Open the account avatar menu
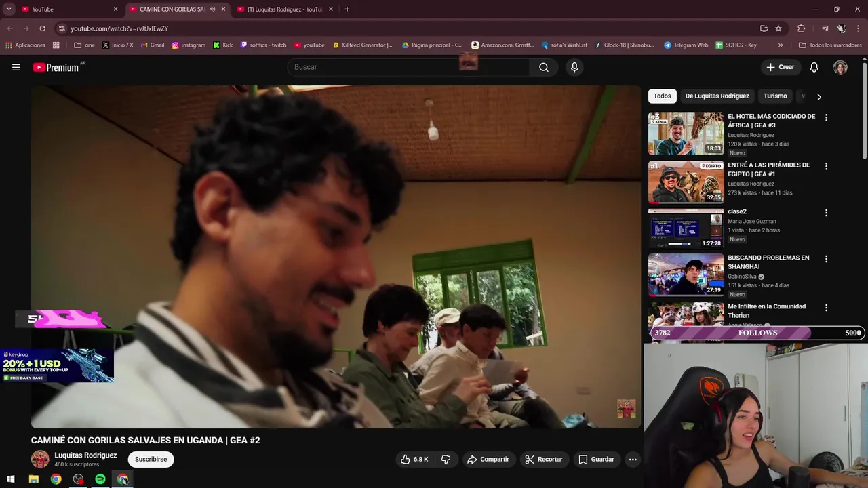 (x=840, y=67)
